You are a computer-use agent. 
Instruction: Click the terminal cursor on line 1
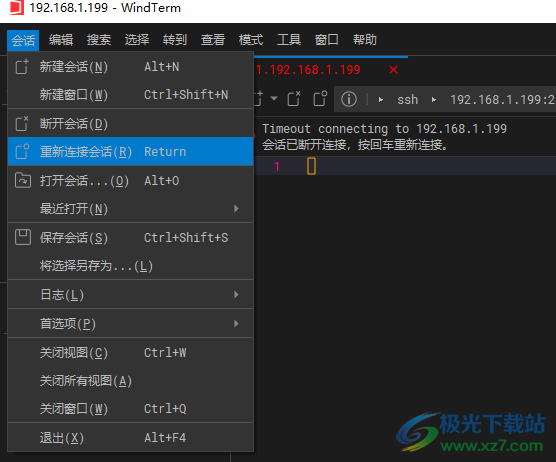click(311, 166)
